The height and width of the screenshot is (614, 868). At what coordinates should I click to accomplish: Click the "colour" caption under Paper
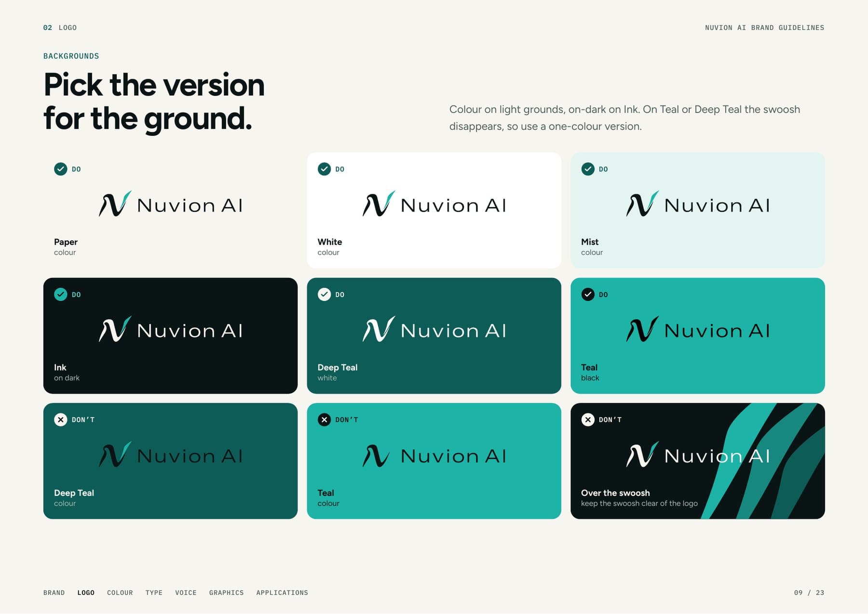65,252
